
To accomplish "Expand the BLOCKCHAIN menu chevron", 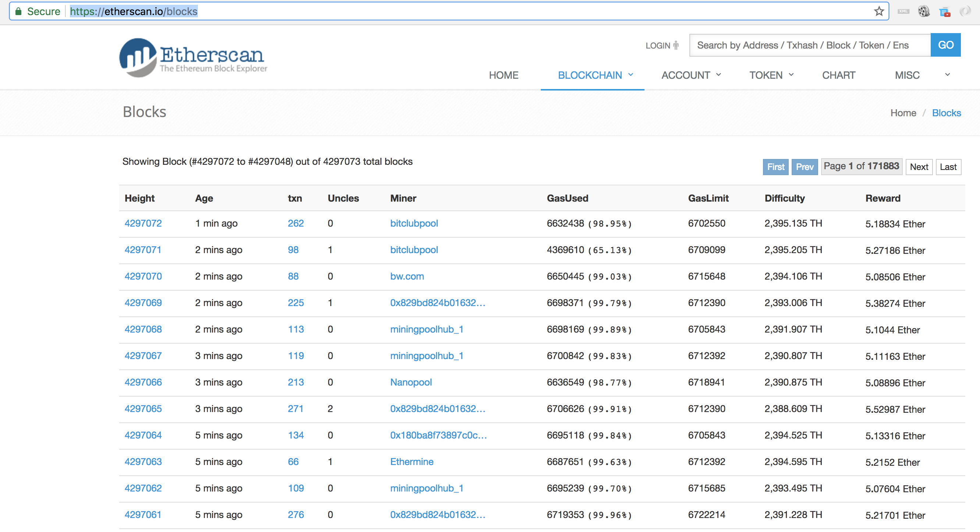I will [x=631, y=75].
